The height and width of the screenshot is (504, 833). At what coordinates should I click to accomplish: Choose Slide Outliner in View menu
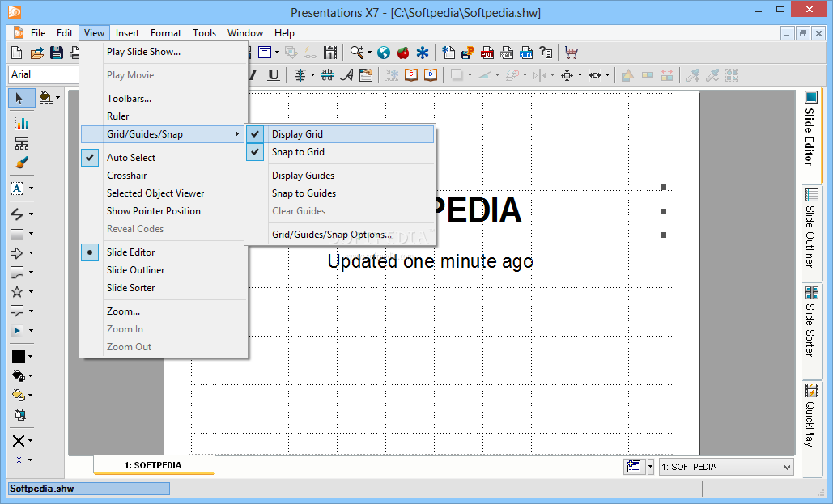click(x=164, y=270)
